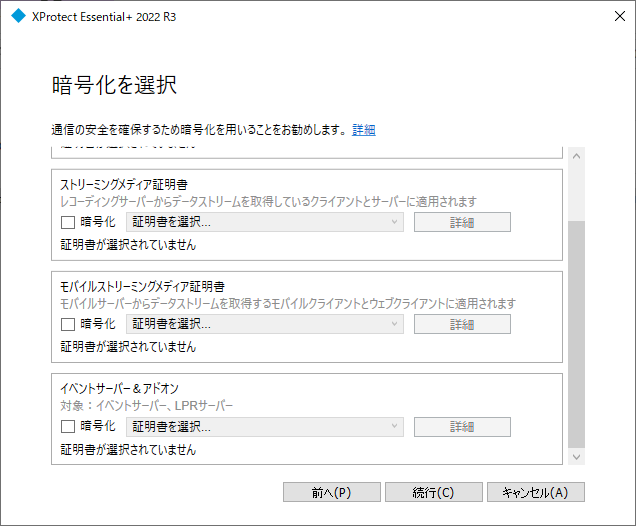Click the XProtect Essential+ 2022 R3 title text
636x526 pixels.
104,17
